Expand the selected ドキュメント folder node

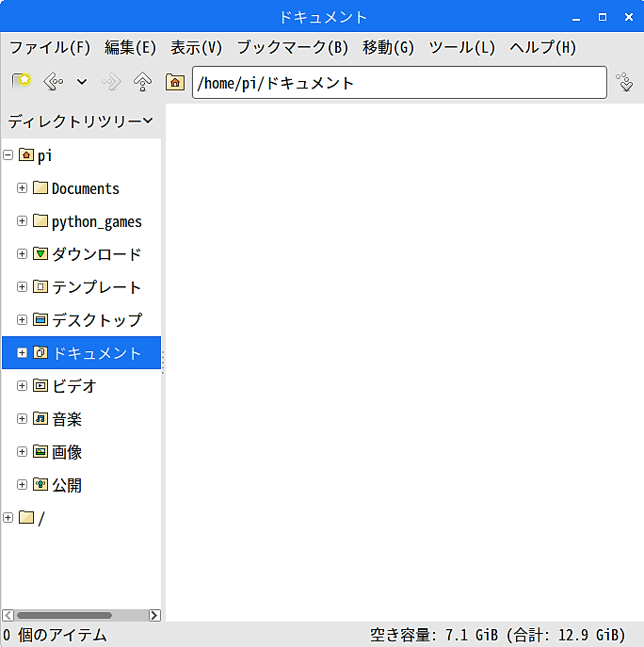coord(23,353)
